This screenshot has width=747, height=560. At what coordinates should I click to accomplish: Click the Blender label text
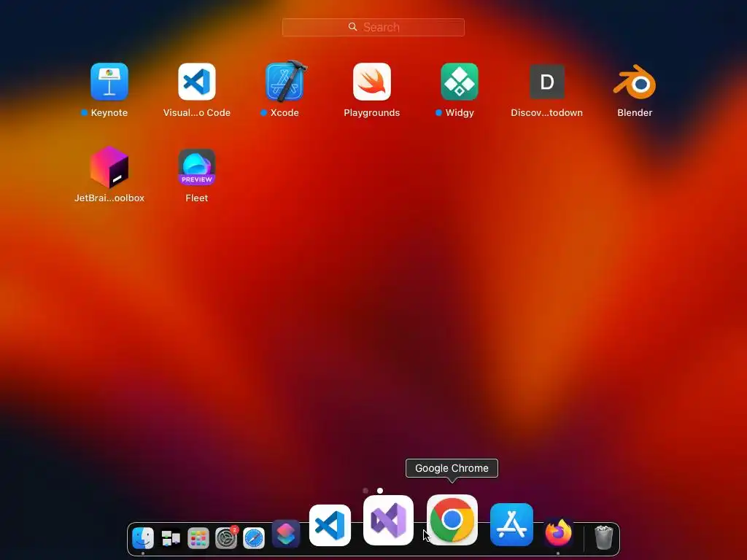click(635, 113)
